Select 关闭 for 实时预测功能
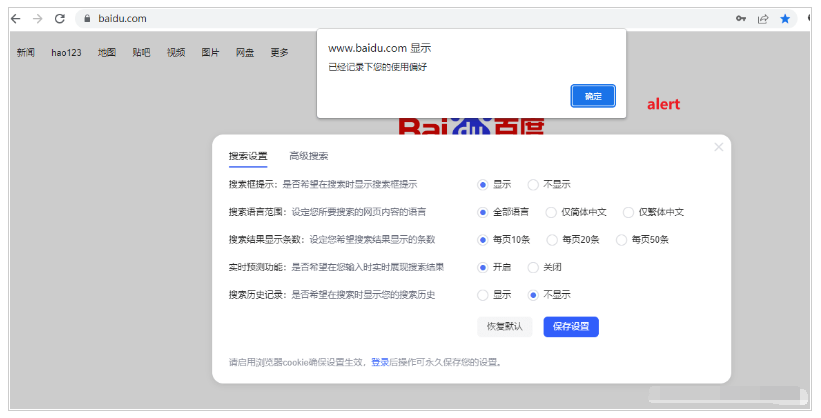This screenshot has height=418, width=821. tap(533, 268)
